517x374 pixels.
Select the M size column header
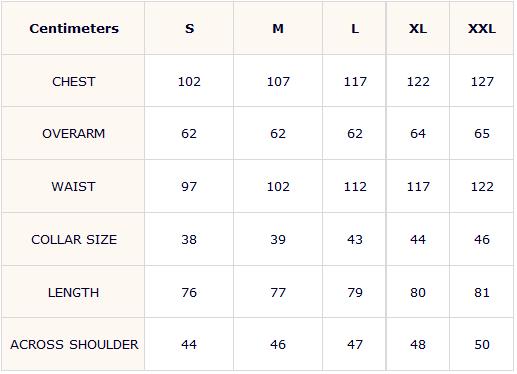click(x=278, y=28)
